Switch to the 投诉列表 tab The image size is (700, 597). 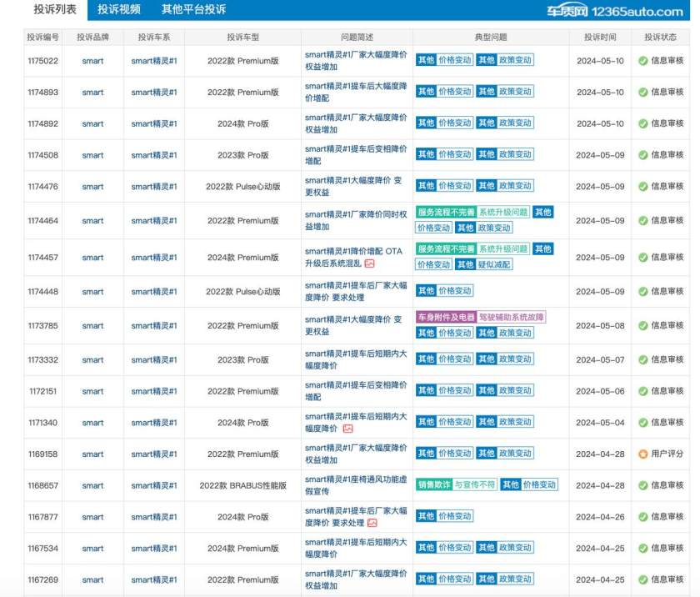coord(55,9)
